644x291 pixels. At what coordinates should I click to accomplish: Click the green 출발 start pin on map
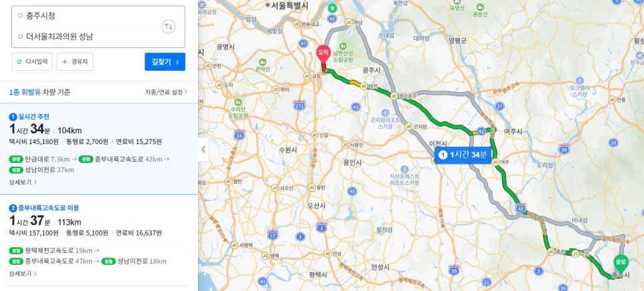(619, 264)
